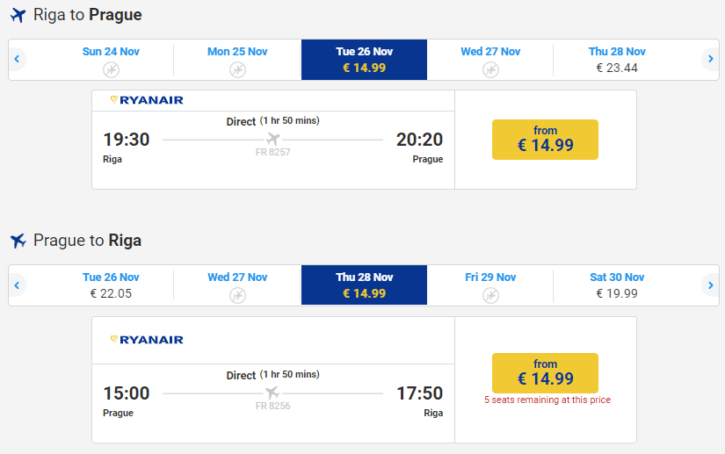Click no-flight icon under Fri 29 Nov
This screenshot has width=725, height=454.
click(491, 295)
